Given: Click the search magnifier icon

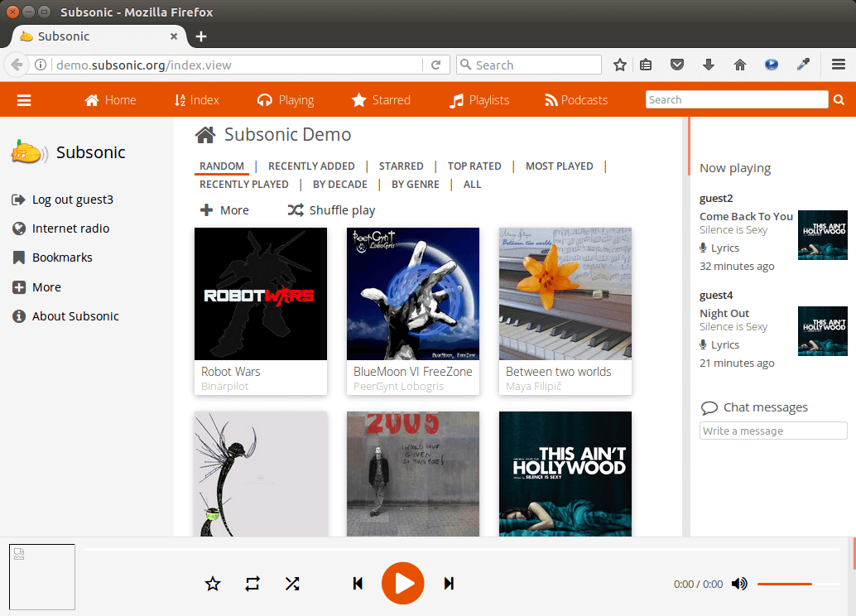Looking at the screenshot, I should click(x=839, y=100).
